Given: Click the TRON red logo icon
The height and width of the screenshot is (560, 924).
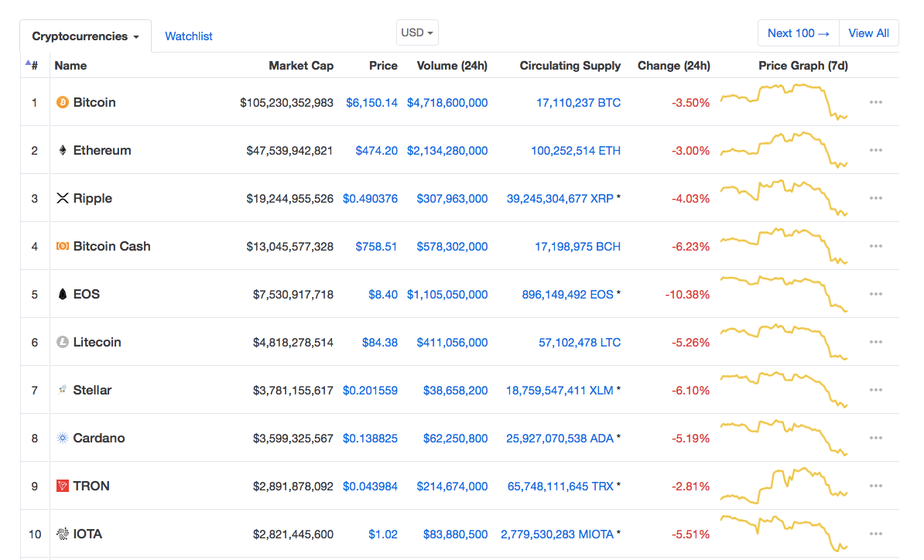Looking at the screenshot, I should (63, 486).
